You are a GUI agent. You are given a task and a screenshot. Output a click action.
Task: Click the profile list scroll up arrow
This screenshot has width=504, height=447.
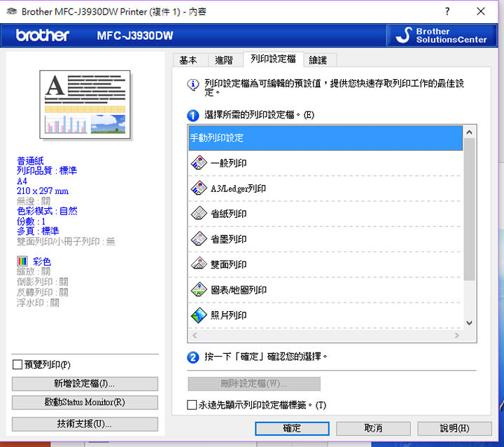click(469, 132)
